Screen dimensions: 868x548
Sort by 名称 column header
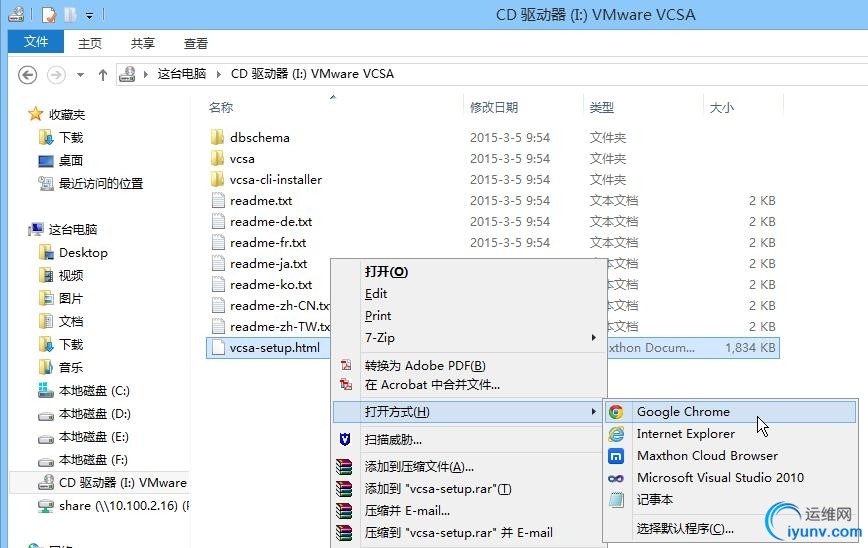(x=221, y=107)
